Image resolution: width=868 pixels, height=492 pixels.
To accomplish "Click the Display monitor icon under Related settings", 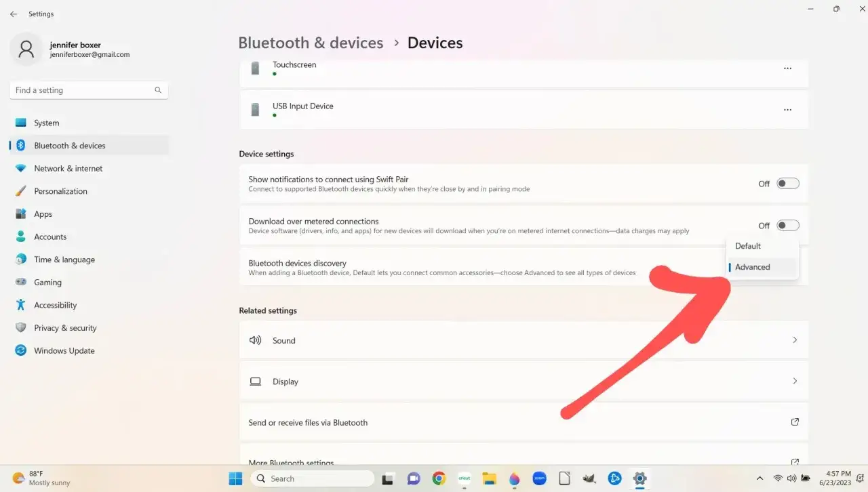I will (x=256, y=381).
